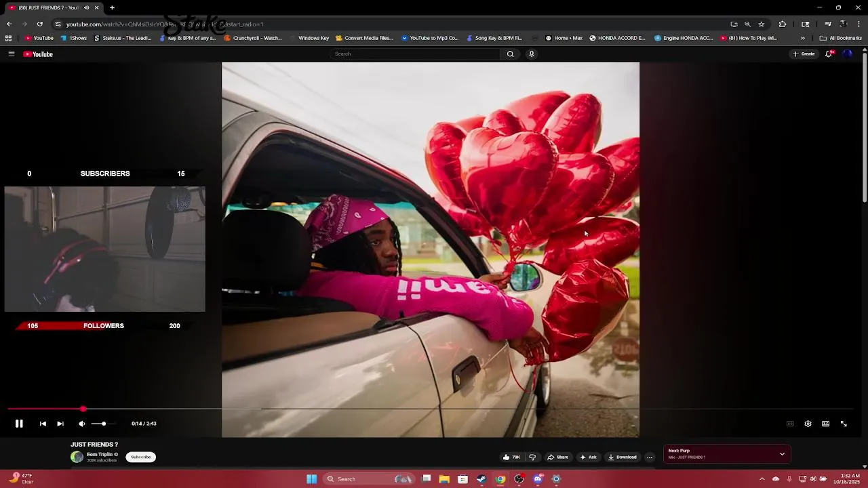The image size is (868, 488).
Task: Toggle closed captions in the player
Action: 790,424
